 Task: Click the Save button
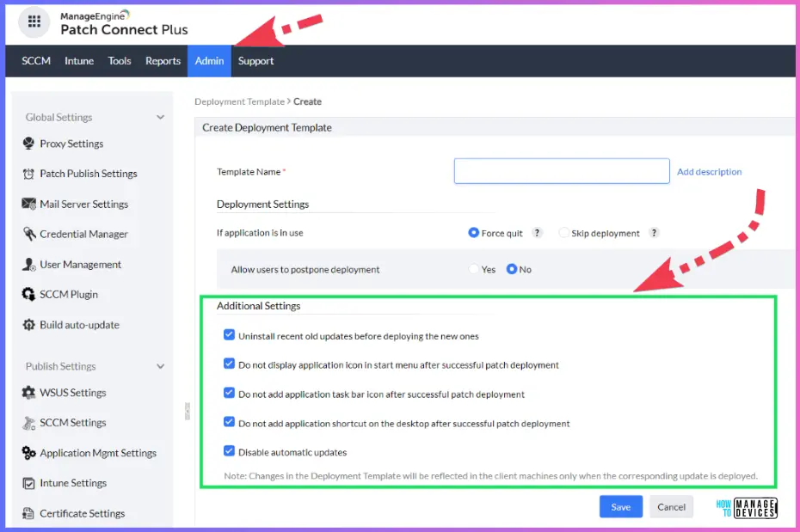point(621,506)
